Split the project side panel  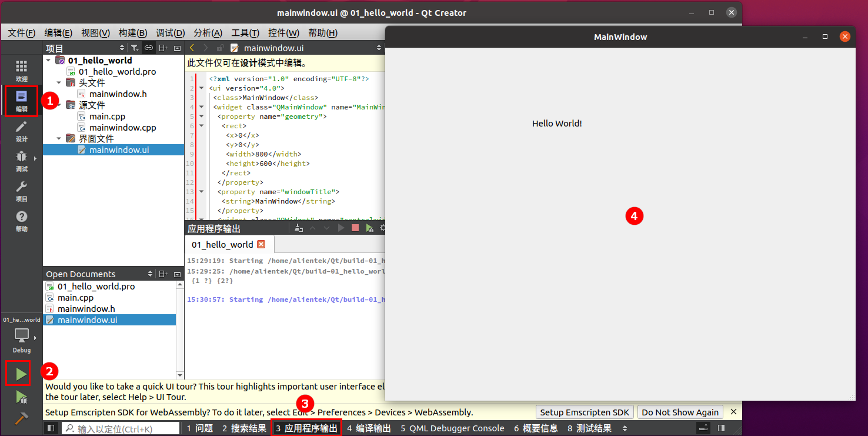(x=163, y=48)
